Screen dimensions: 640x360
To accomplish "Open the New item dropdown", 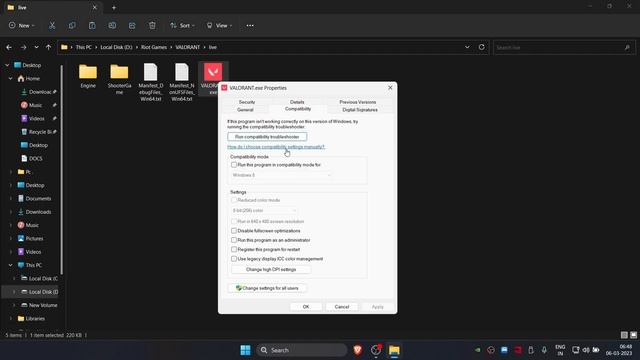I will [22, 25].
